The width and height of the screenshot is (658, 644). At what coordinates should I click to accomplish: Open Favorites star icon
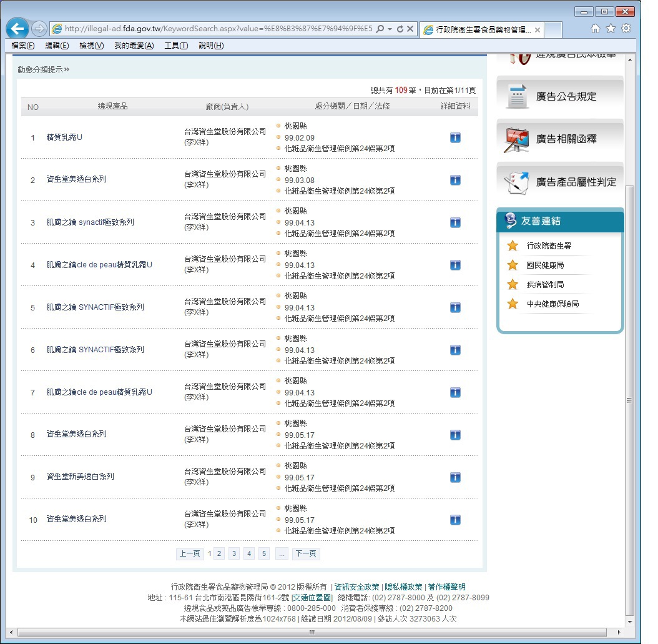coord(611,29)
